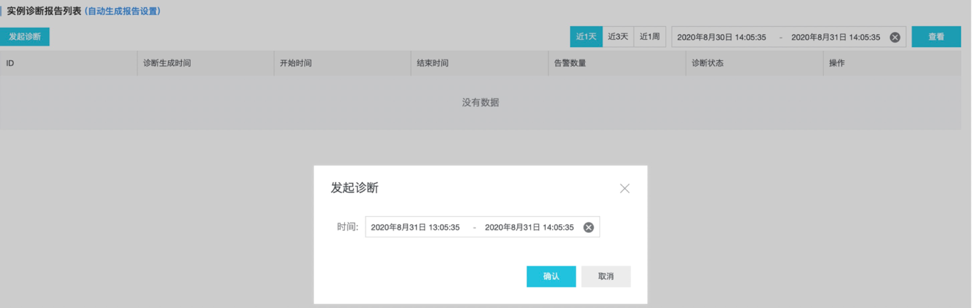980x308 pixels.
Task: Clear the top filter date range
Action: (895, 37)
